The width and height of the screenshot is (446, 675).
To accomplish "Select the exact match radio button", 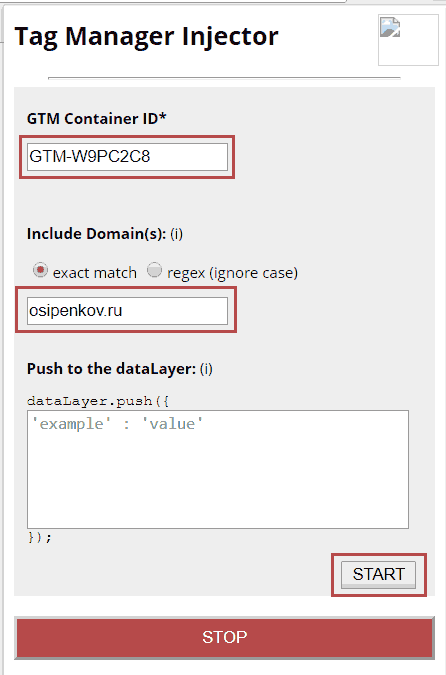I will tap(40, 271).
